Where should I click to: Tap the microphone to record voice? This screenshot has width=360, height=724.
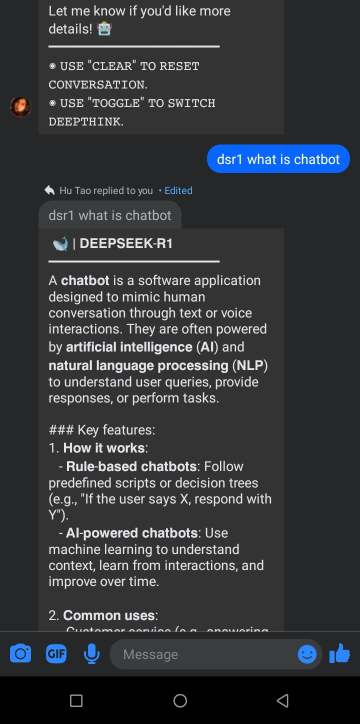(x=92, y=654)
